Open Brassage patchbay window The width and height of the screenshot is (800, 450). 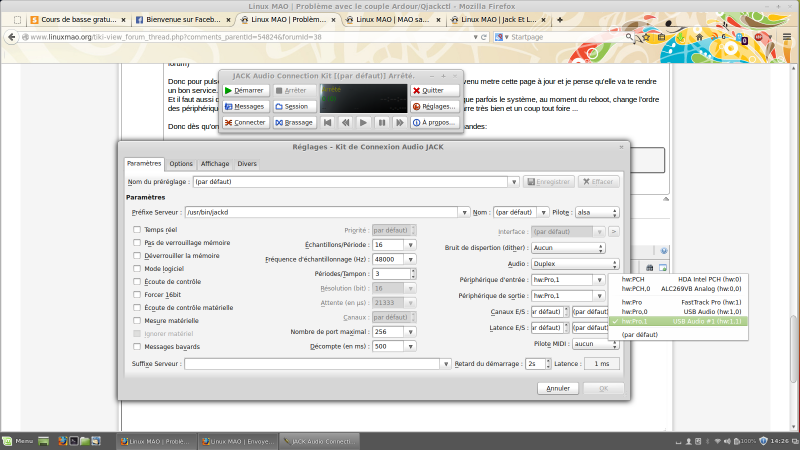pyautogui.click(x=294, y=122)
